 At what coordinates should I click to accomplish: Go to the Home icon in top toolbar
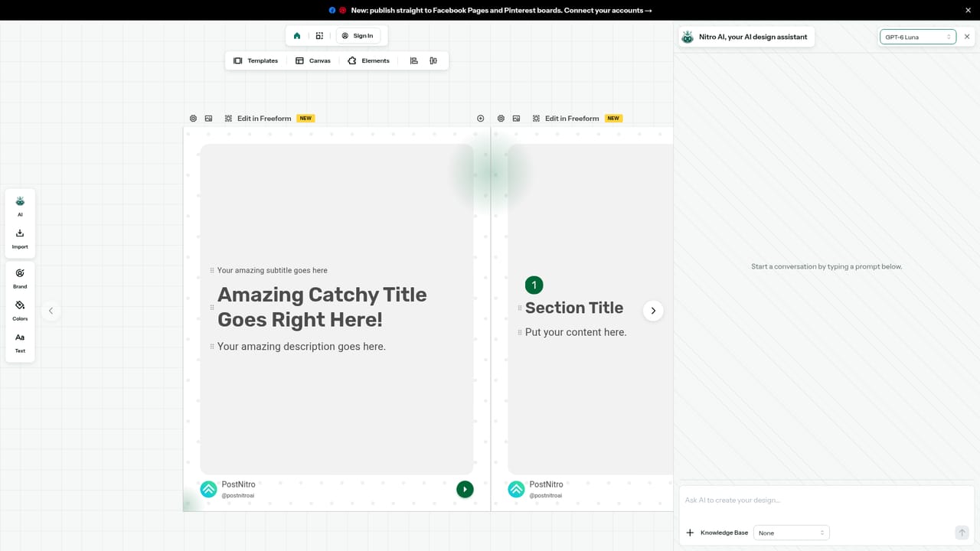(x=297, y=36)
